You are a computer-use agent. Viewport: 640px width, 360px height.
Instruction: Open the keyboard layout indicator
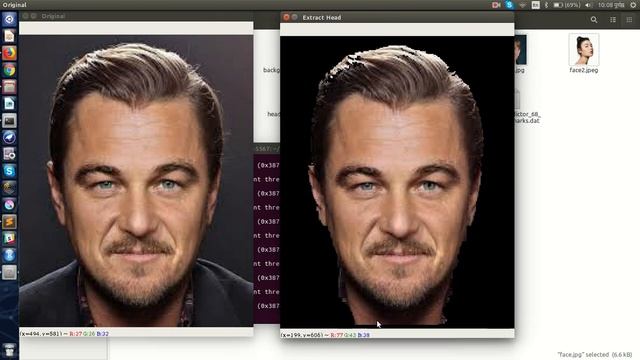[536, 5]
